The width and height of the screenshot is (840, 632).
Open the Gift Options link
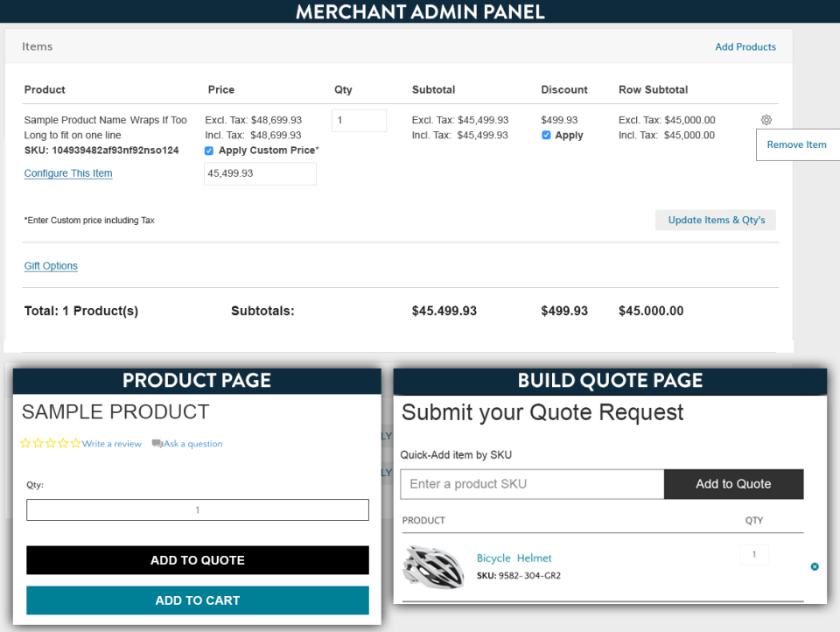pos(51,266)
